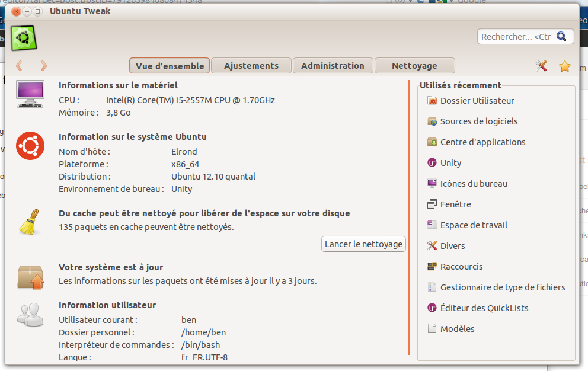
Task: Click the Gestionnaire de type de fichiers icon
Action: pos(432,287)
